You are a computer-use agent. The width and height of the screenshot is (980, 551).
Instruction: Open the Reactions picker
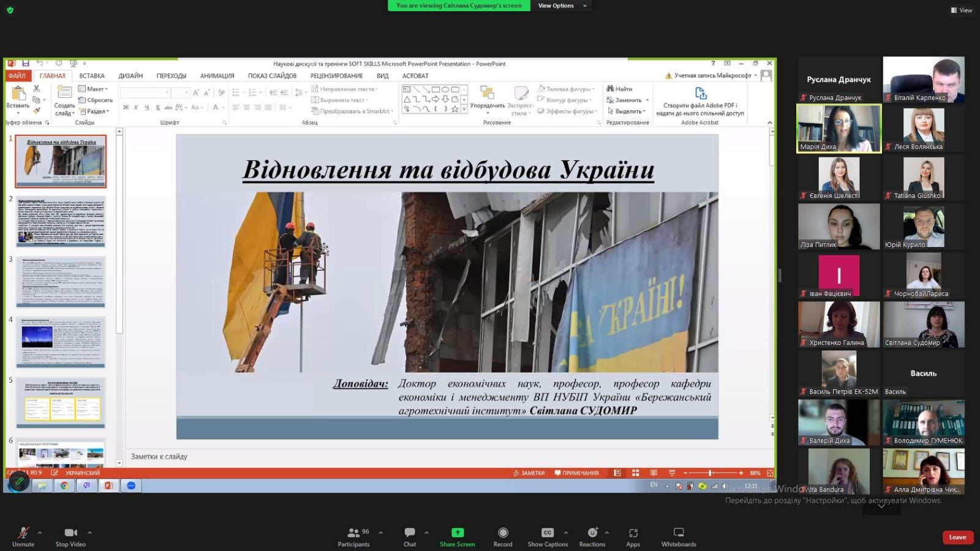pos(592,533)
